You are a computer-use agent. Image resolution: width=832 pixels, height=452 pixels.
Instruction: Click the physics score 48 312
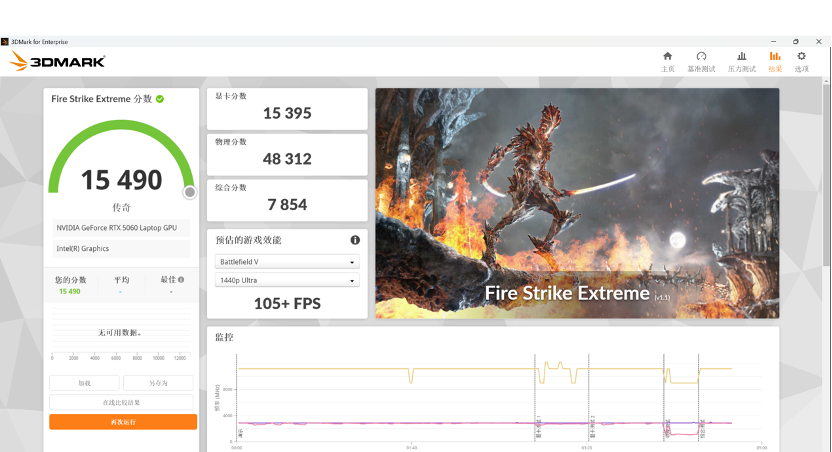click(x=287, y=159)
